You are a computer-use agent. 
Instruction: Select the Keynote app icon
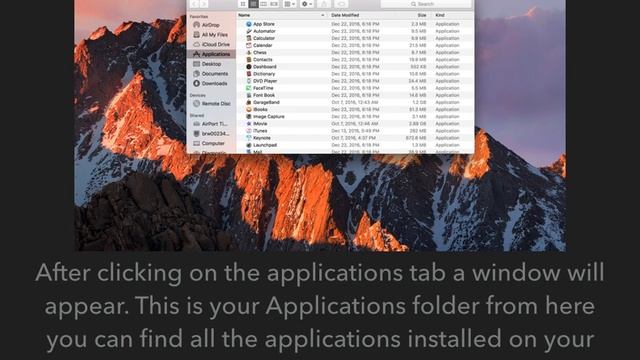tap(249, 138)
